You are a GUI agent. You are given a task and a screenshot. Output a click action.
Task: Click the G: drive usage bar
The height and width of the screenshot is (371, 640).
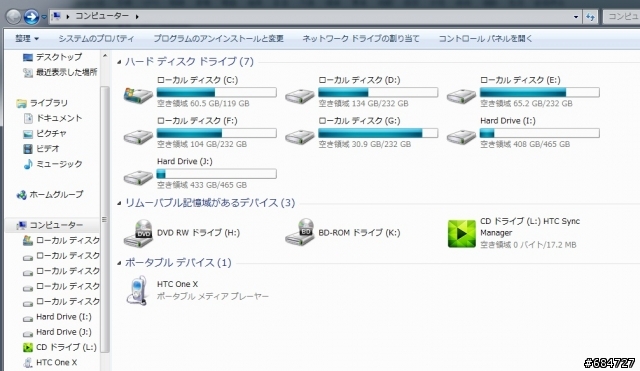coord(378,133)
